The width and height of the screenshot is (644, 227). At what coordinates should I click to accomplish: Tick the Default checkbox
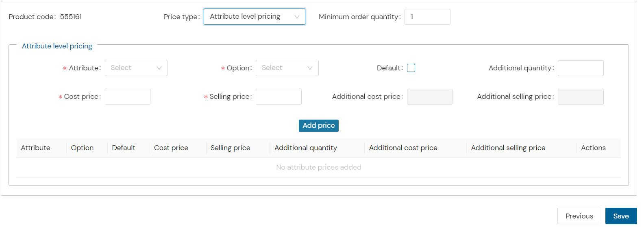pos(411,68)
